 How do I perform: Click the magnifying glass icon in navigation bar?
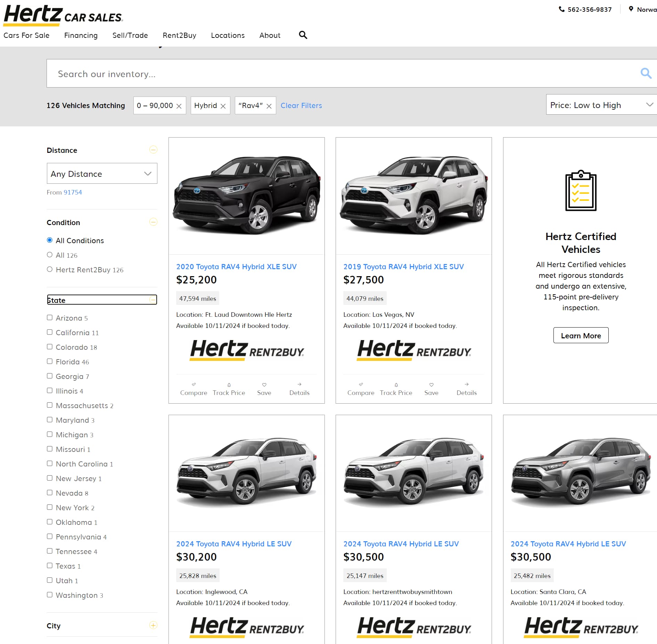303,35
